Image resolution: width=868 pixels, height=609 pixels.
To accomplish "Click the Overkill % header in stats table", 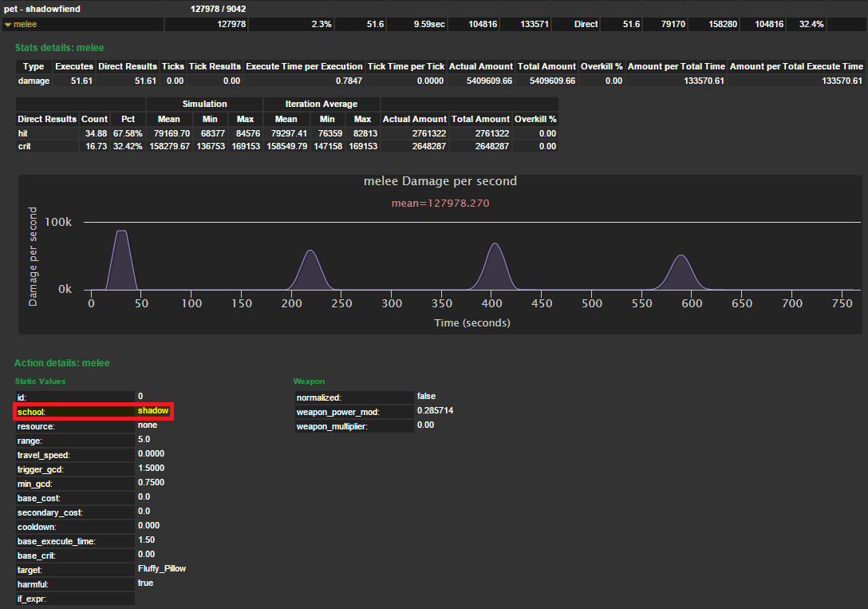I will (x=602, y=66).
